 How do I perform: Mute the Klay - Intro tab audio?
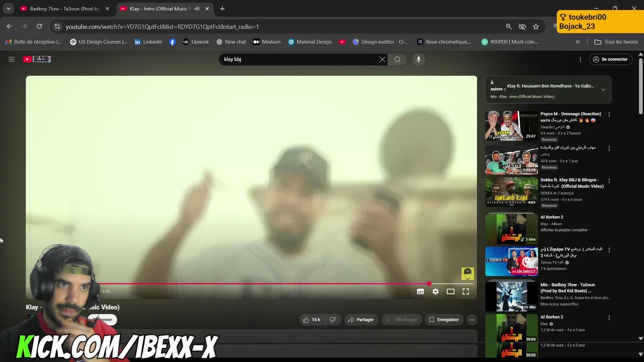click(197, 9)
